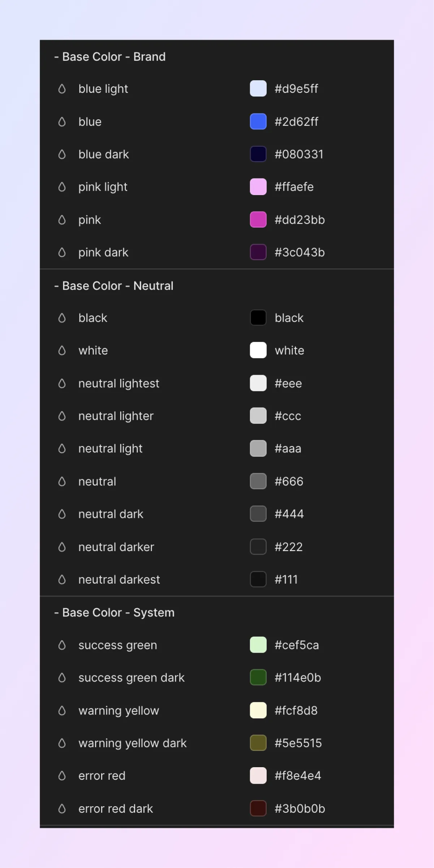Select the pink light variable row

click(x=217, y=187)
